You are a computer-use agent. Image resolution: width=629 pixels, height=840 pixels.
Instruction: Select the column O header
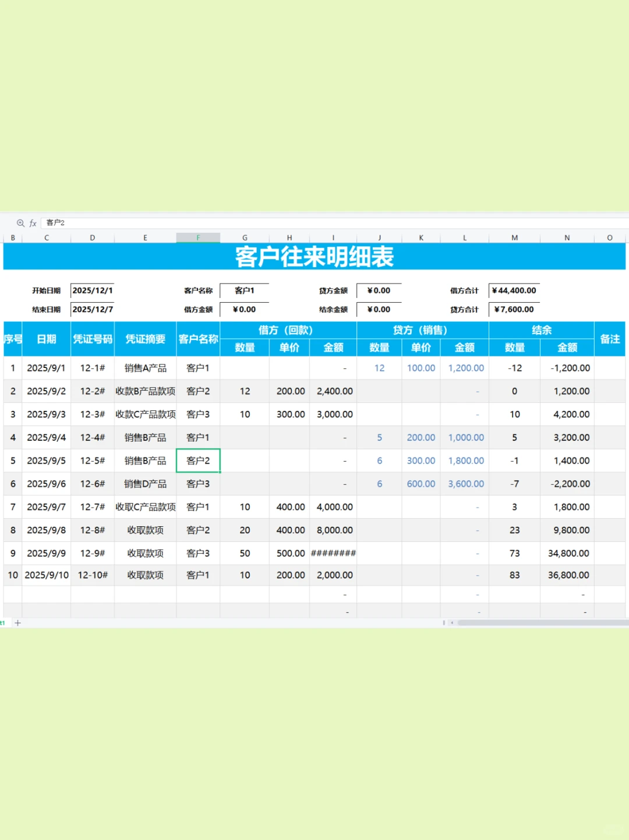click(609, 237)
